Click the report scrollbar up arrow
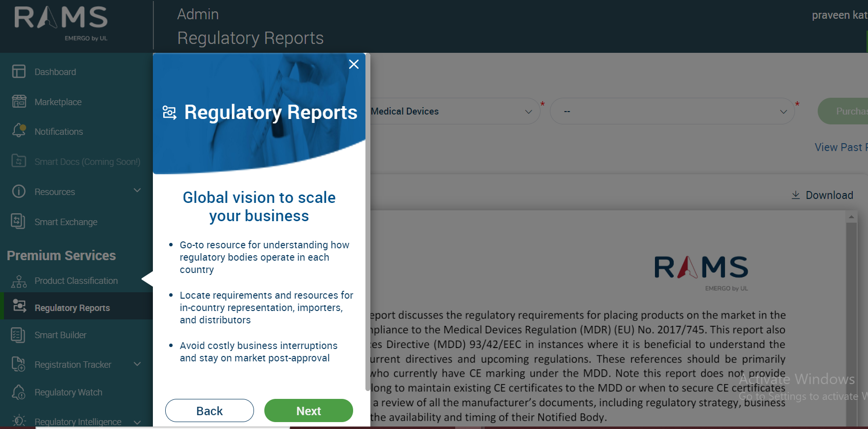 click(851, 217)
